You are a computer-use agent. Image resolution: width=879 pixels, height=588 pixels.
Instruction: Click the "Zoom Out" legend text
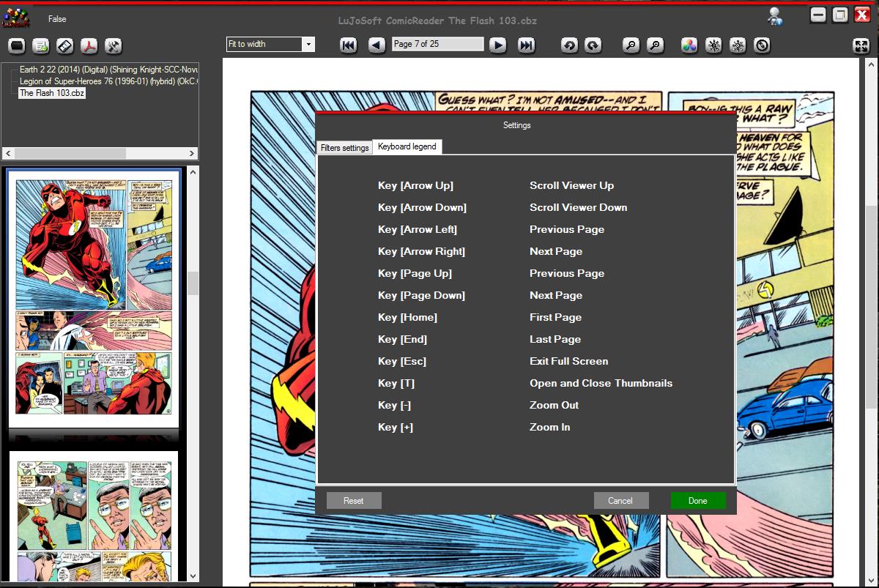coord(555,405)
